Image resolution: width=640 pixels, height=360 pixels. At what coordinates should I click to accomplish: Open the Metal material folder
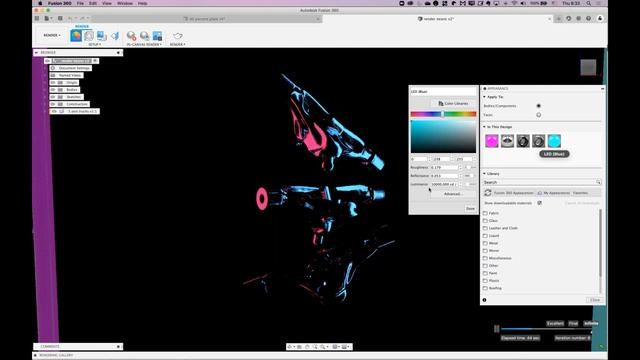pos(491,243)
